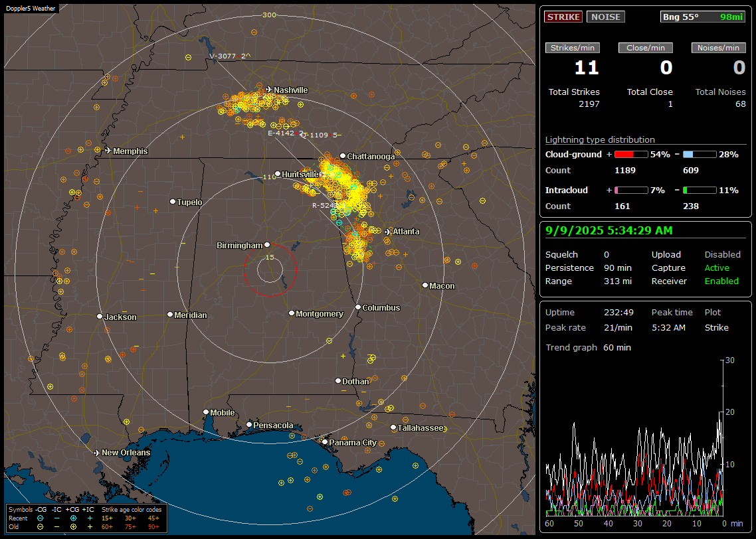The width and height of the screenshot is (756, 539).
Task: Click the Huntsville city marker dot
Action: pos(277,174)
